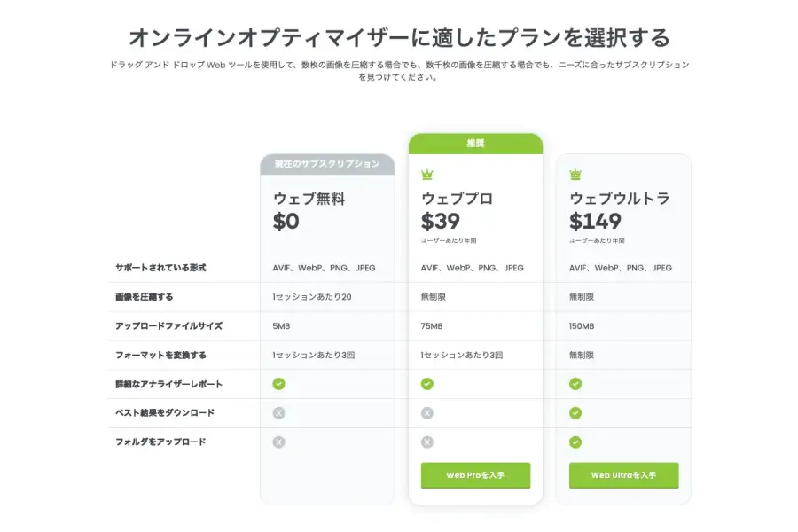Click green checkmark for analyzer report in ウェブプロ

point(427,384)
